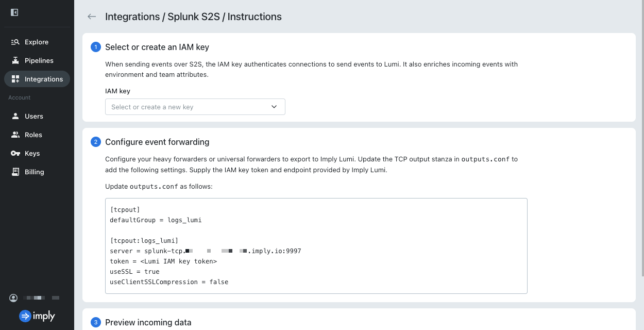Click the 'Account' section label
644x330 pixels.
pos(20,97)
